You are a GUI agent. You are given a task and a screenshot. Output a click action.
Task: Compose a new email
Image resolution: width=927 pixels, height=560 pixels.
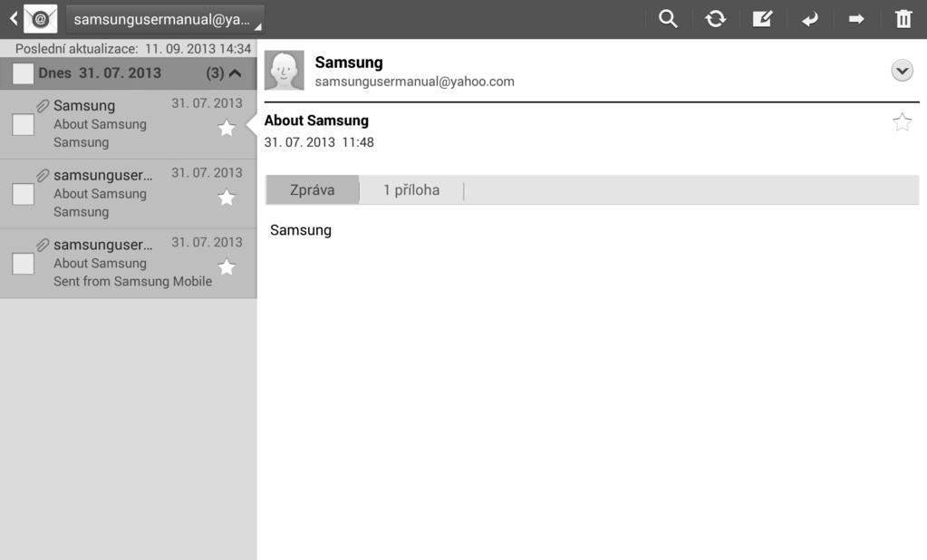[x=762, y=19]
